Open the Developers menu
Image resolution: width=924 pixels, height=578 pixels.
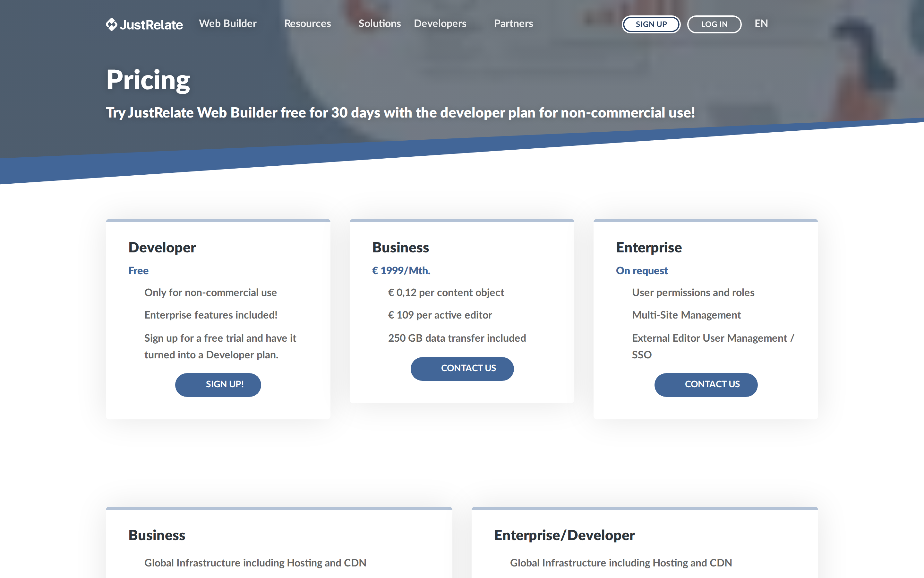coord(440,23)
